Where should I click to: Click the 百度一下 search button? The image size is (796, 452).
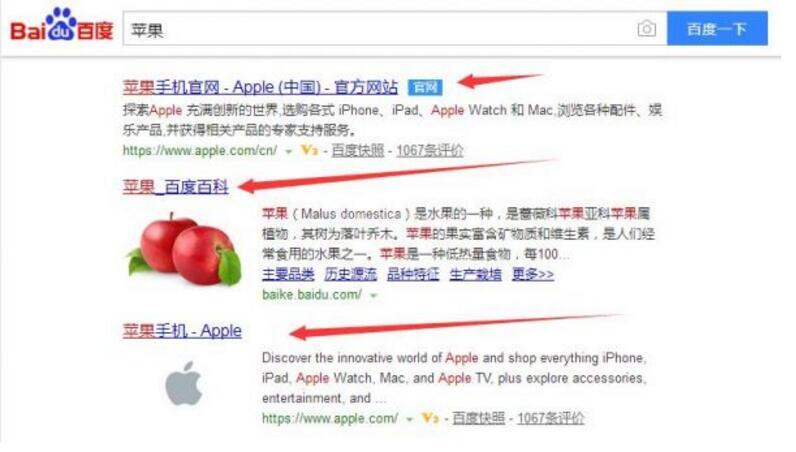click(717, 28)
